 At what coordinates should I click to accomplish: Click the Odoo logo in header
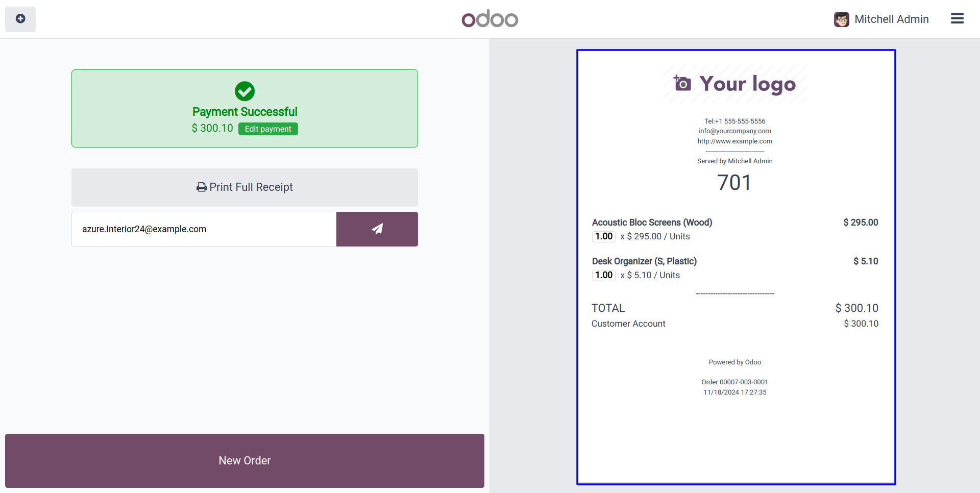[x=489, y=19]
